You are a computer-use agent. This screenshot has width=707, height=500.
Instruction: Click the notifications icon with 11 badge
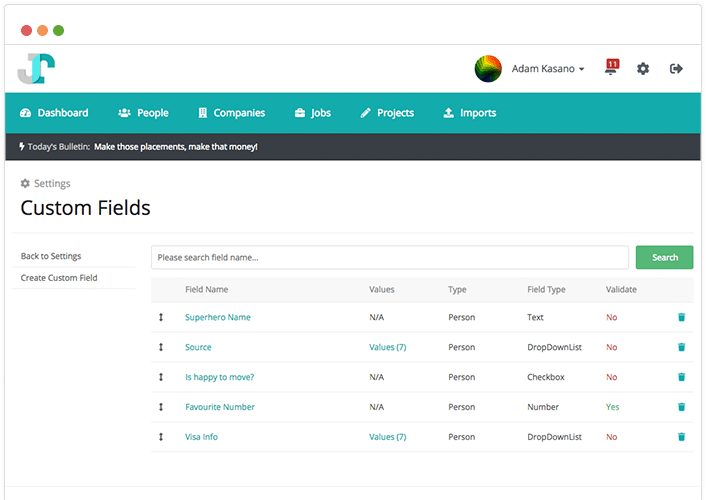[611, 68]
